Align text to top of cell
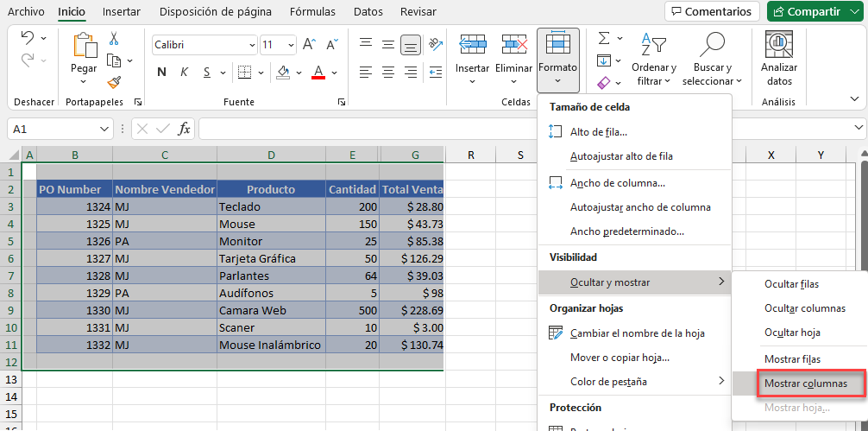This screenshot has height=431, width=868. (365, 44)
